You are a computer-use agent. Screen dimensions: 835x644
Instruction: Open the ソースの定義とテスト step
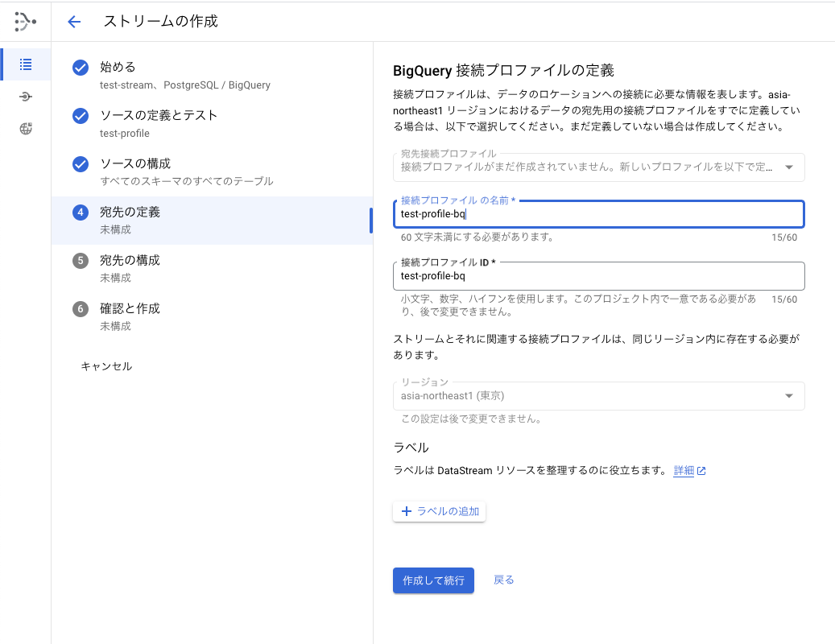point(212,123)
